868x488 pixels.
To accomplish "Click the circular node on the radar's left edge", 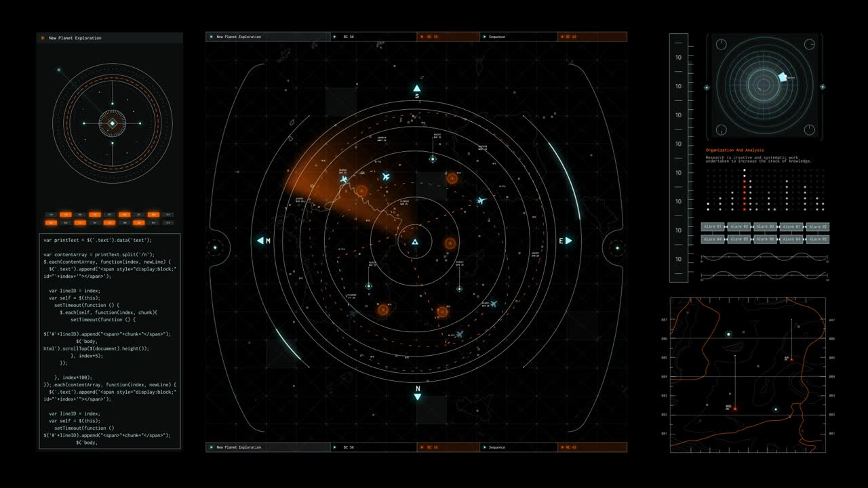I will [x=216, y=248].
